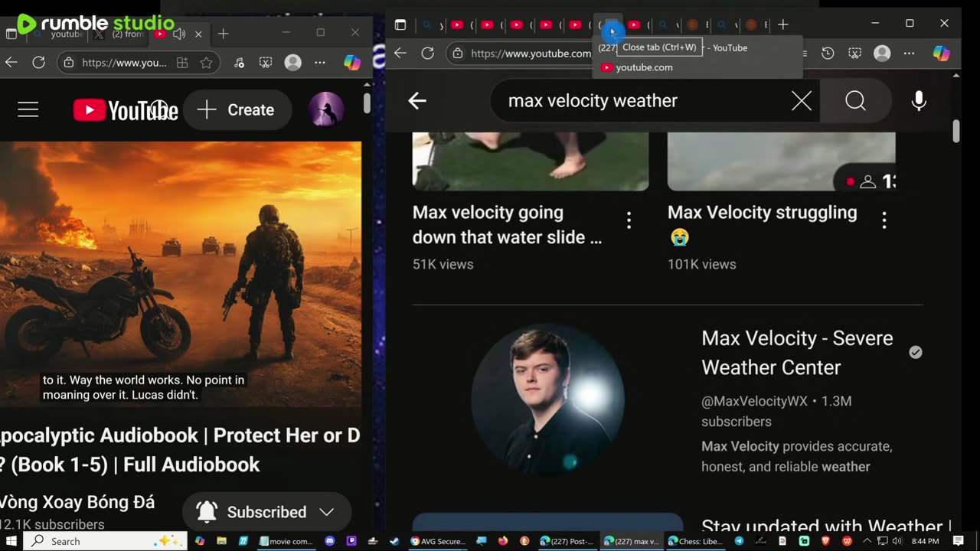Open tab actions menu in the right browser window
Image resolution: width=980 pixels, height=551 pixels.
click(x=400, y=25)
